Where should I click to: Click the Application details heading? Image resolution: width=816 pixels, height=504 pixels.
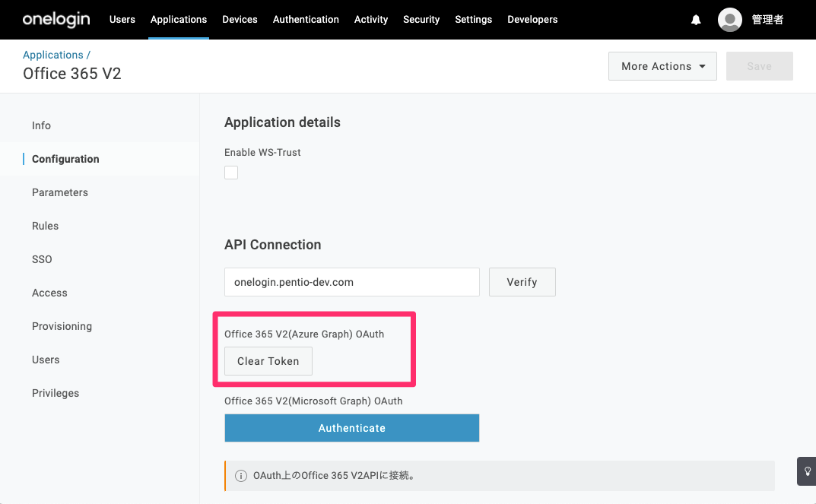click(283, 122)
